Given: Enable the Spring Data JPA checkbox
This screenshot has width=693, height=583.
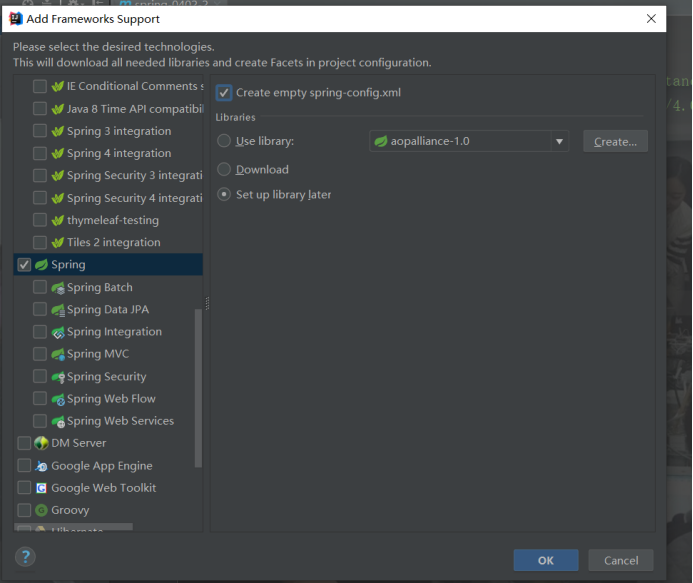Looking at the screenshot, I should click(40, 309).
